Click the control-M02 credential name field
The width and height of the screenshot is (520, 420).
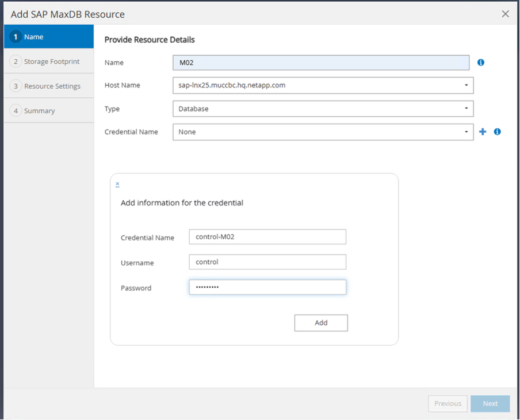[267, 237]
